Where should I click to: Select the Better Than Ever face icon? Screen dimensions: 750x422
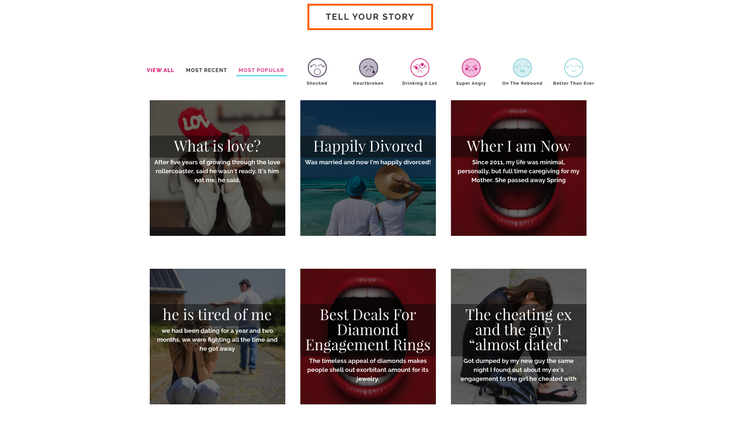(x=574, y=68)
